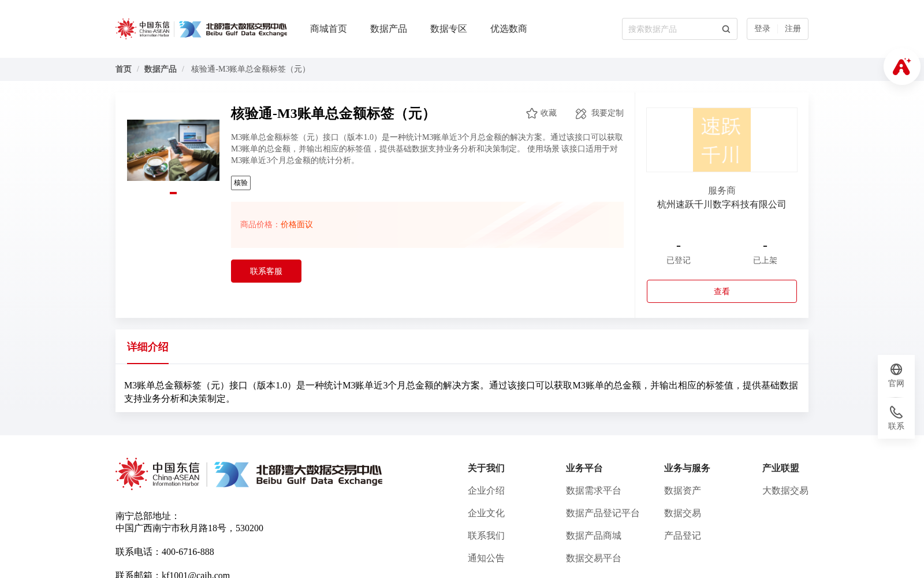924x578 pixels.
Task: Open footer link 企业文化
Action: 486,513
